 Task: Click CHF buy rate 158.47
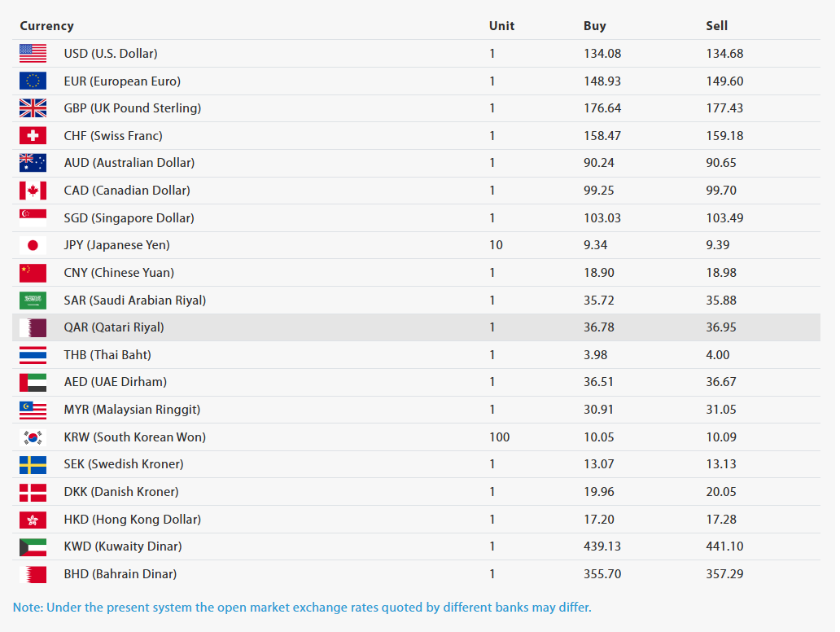602,136
